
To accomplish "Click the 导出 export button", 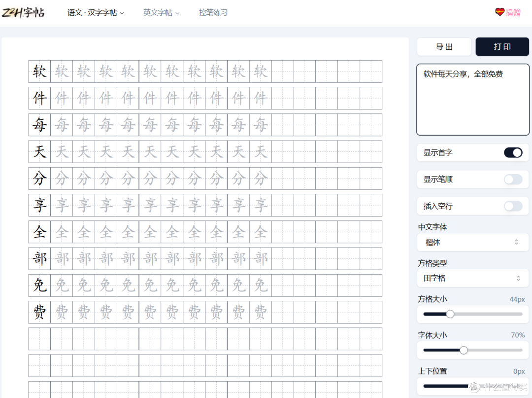I will (444, 47).
